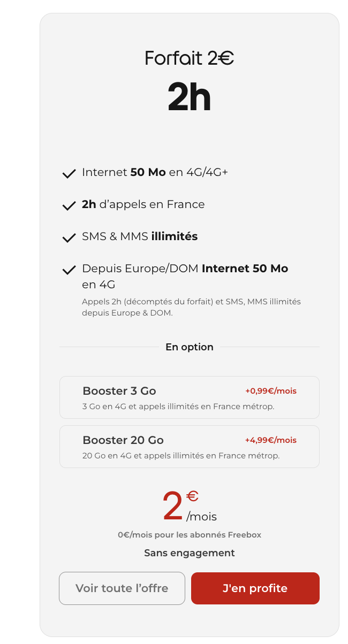Click the checkmark next to 2h d'appels
The width and height of the screenshot is (348, 644).
(x=69, y=206)
